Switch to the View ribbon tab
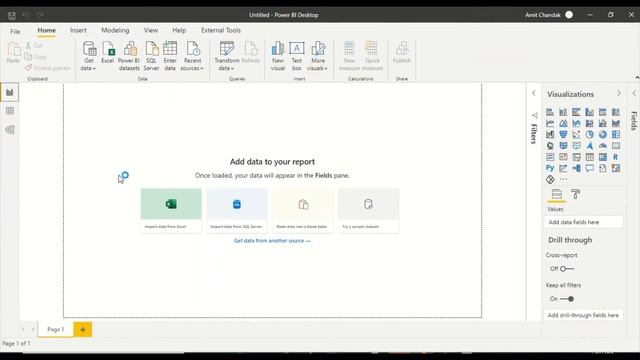Screen dimensions: 640x360 tap(151, 30)
